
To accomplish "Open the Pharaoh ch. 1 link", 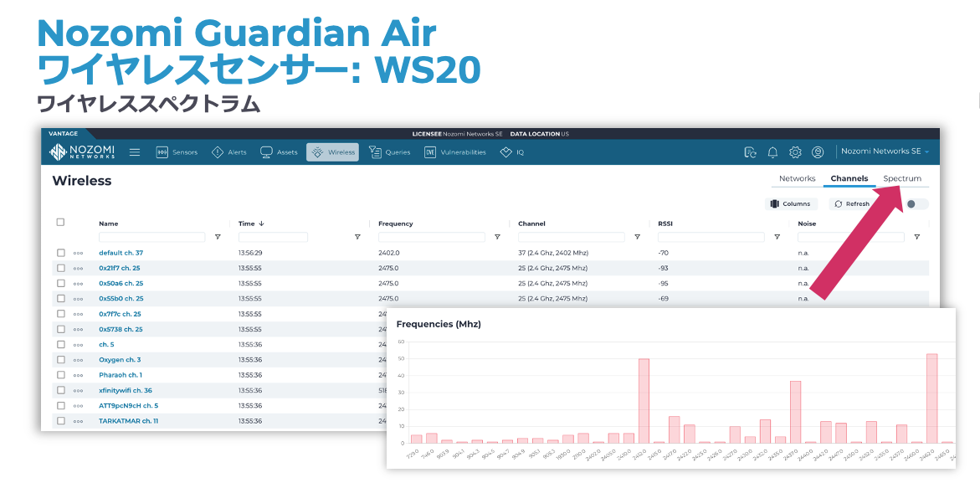I will coord(120,375).
